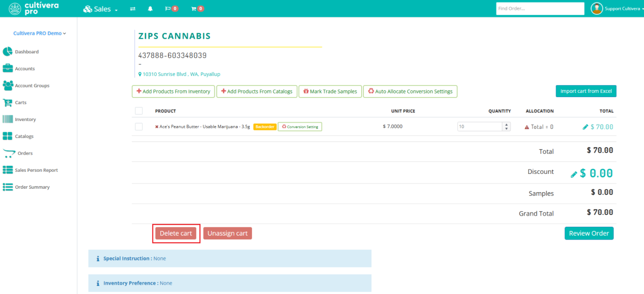Click the Discount amount $ 0.00
The width and height of the screenshot is (644, 294).
[596, 173]
